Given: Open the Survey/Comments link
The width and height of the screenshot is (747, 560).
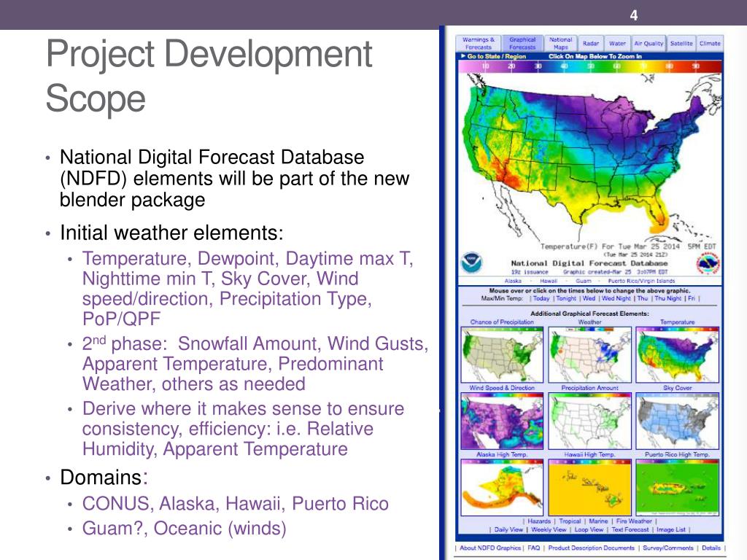Looking at the screenshot, I should pyautogui.click(x=668, y=548).
